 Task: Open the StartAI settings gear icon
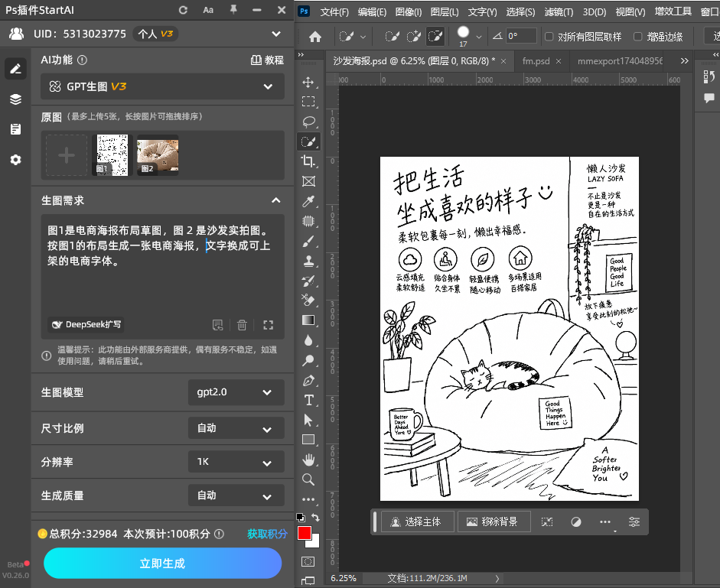click(x=15, y=160)
